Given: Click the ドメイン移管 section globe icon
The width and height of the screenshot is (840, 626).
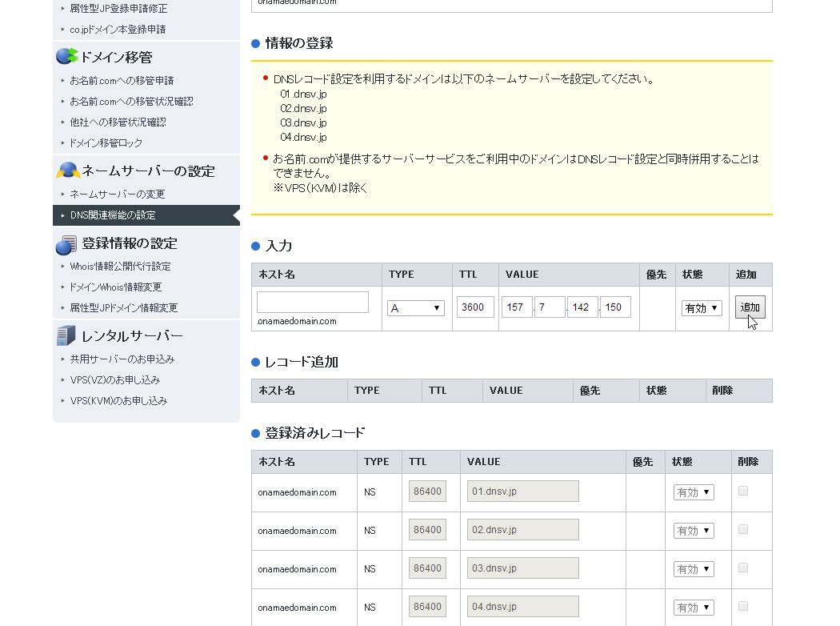Looking at the screenshot, I should 67,56.
